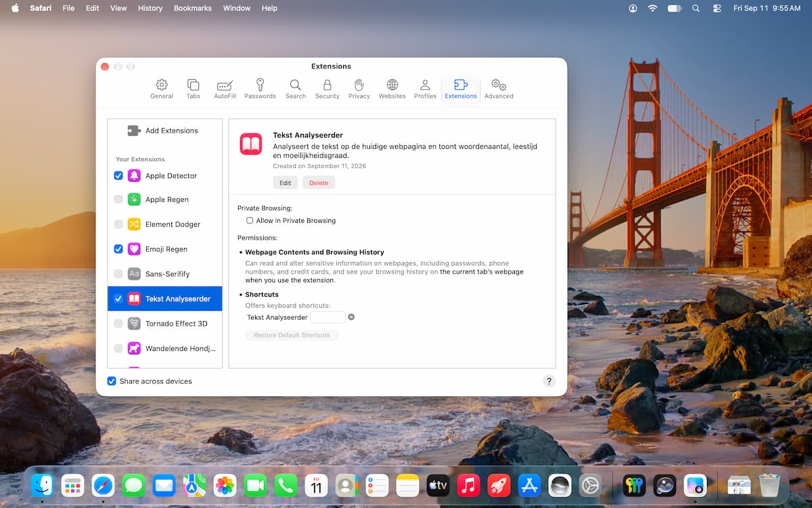Click the Tekst Analyseerder shortcut field
Image resolution: width=812 pixels, height=508 pixels.
pos(328,317)
